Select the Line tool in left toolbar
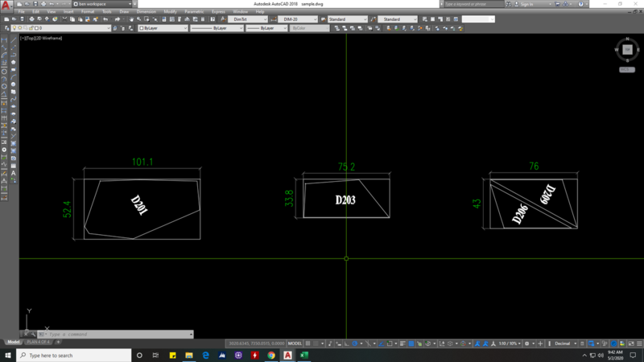 [x=13, y=39]
